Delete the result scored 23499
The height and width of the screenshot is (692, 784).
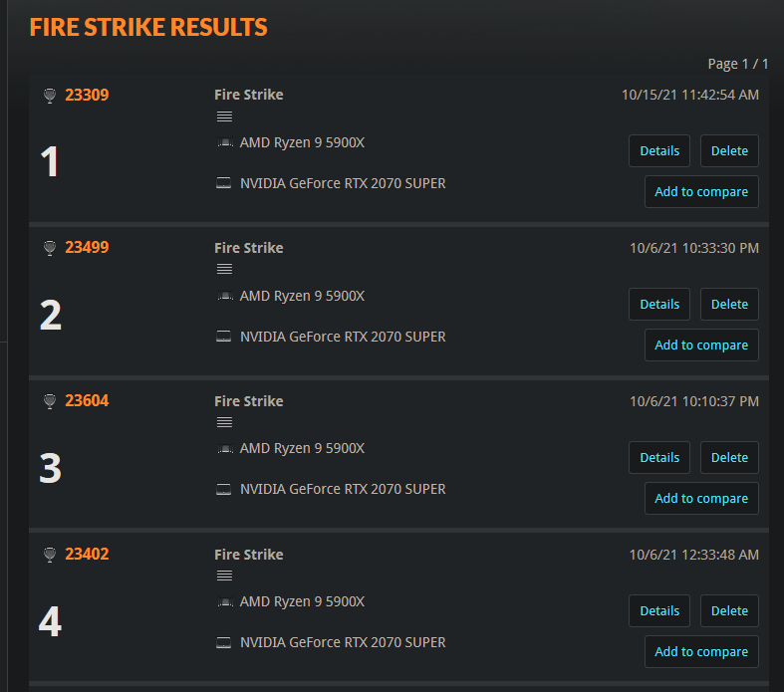pyautogui.click(x=729, y=305)
